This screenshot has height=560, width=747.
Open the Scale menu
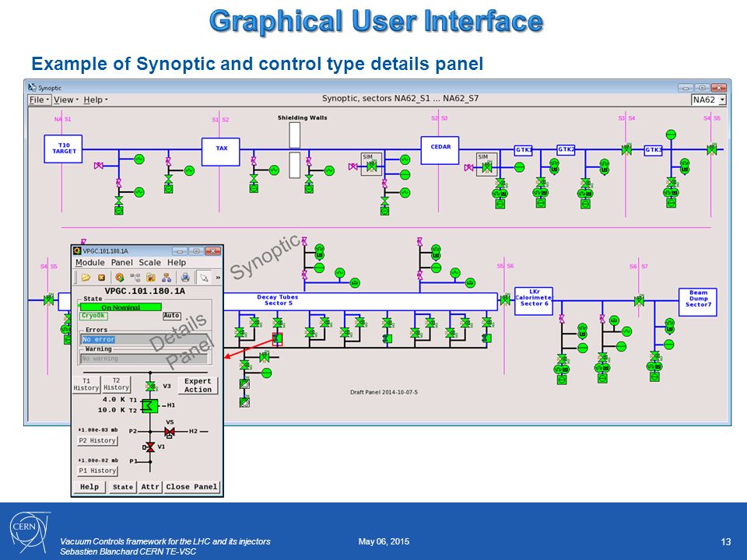pos(149,262)
